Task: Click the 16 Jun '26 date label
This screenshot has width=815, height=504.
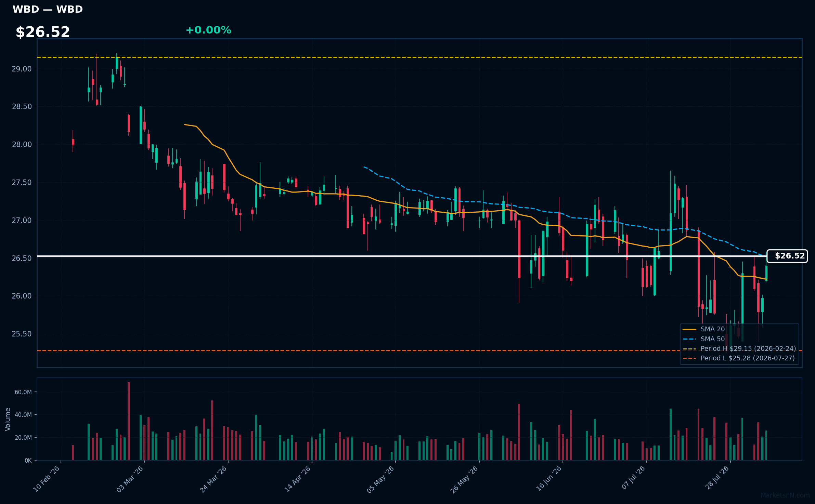Action: pyautogui.click(x=548, y=479)
